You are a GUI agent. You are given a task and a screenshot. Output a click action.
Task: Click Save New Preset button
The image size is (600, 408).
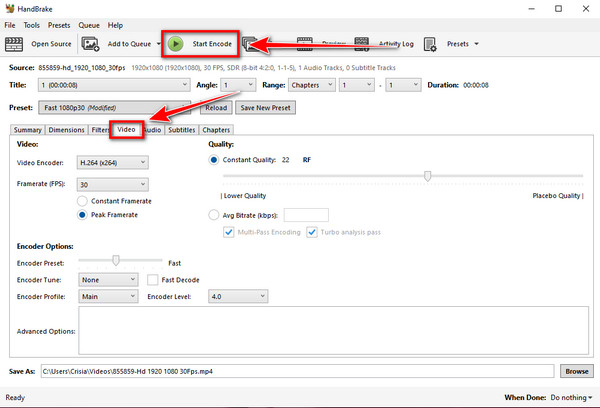coord(266,108)
